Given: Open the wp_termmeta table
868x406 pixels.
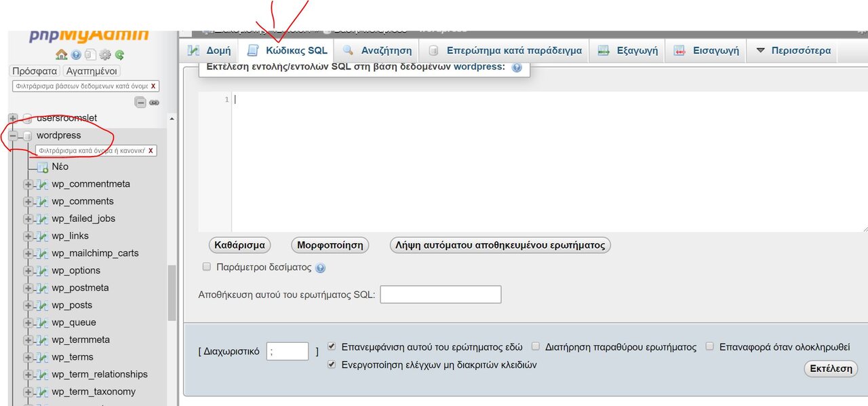Looking at the screenshot, I should tap(81, 340).
